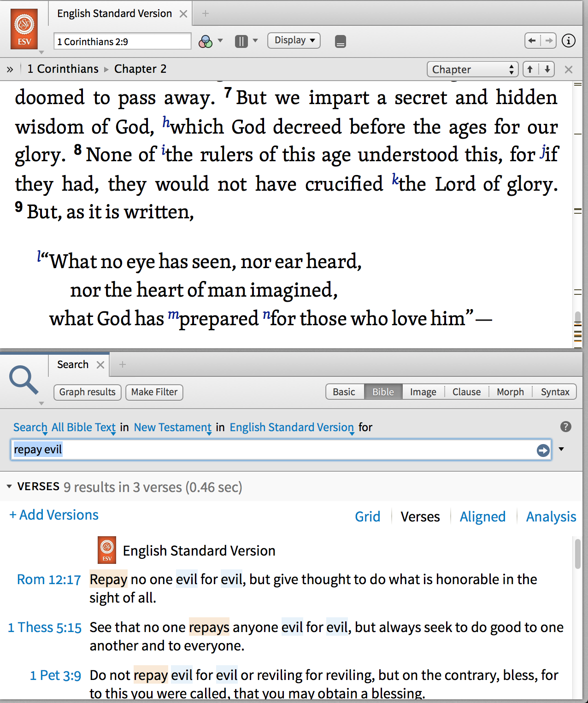Open footnote m before 'prepared'
The width and height of the screenshot is (588, 703).
pos(173,315)
